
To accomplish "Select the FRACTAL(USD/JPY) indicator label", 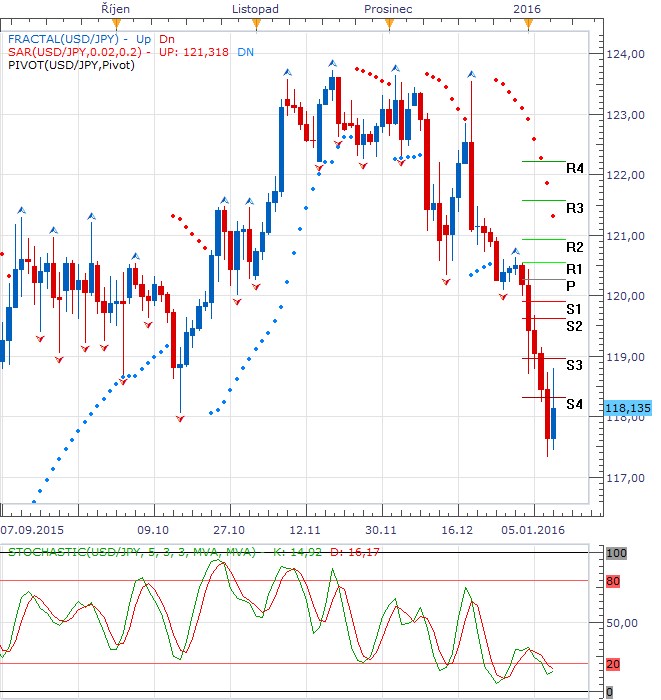I will tap(63, 39).
